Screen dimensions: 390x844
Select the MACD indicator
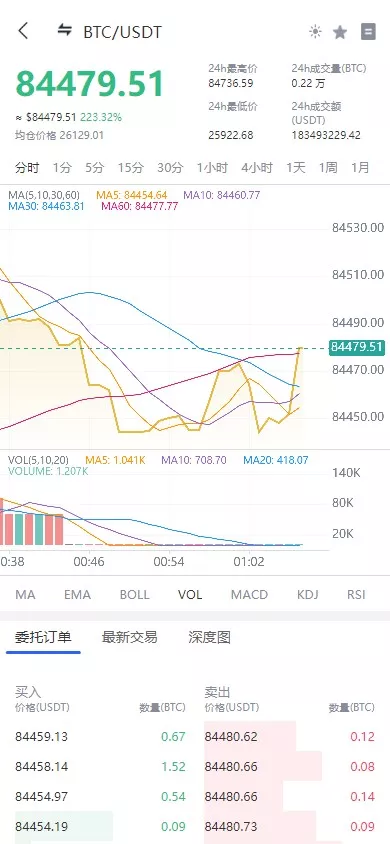(x=249, y=594)
